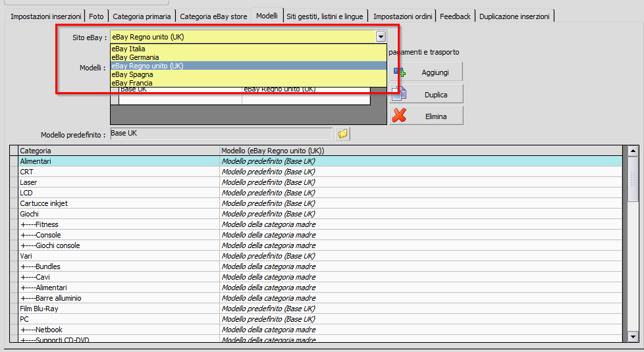Click the scroll up arrow of category table
The image size is (644, 352).
click(x=633, y=151)
